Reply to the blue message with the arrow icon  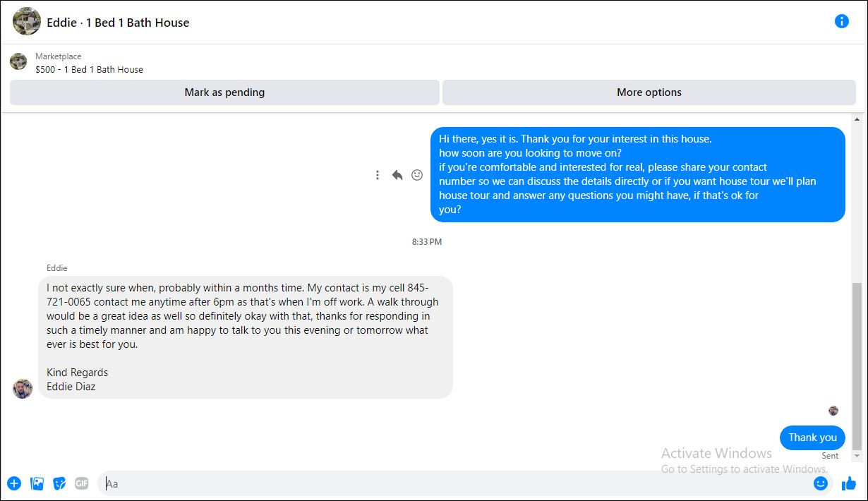397,175
